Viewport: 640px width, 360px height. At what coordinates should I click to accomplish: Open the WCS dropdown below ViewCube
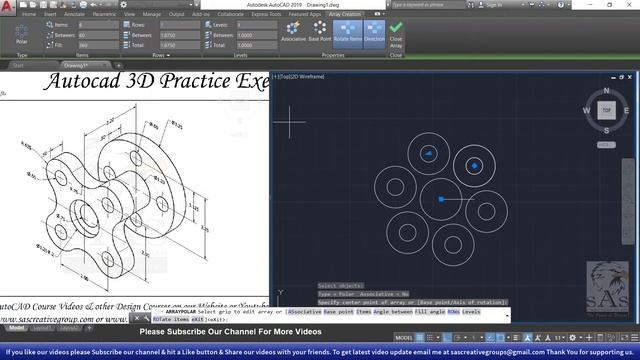pyautogui.click(x=606, y=145)
